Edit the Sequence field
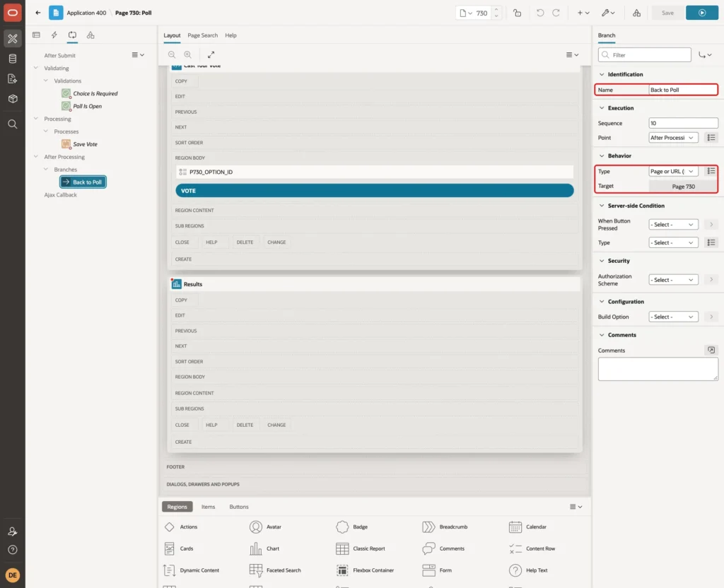Screen dimensions: 724x588 [682, 123]
